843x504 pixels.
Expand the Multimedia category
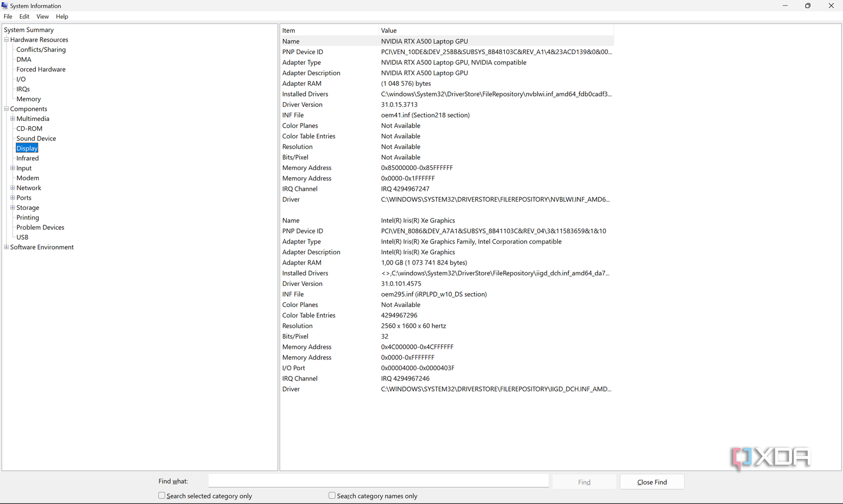12,118
